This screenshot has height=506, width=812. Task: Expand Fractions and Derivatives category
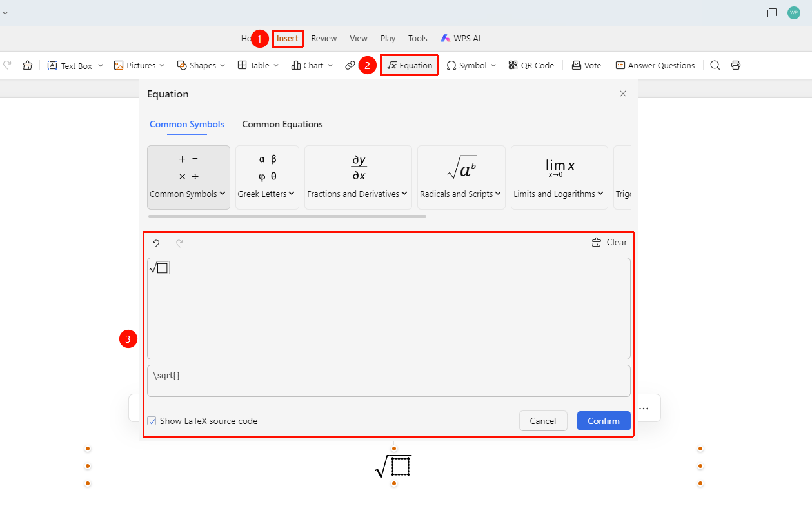358,177
